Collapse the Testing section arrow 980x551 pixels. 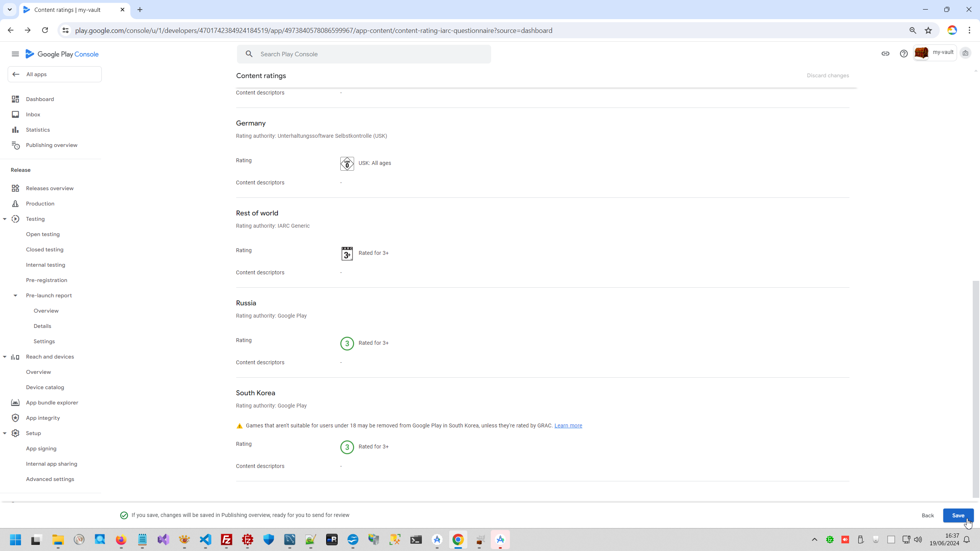(x=5, y=219)
